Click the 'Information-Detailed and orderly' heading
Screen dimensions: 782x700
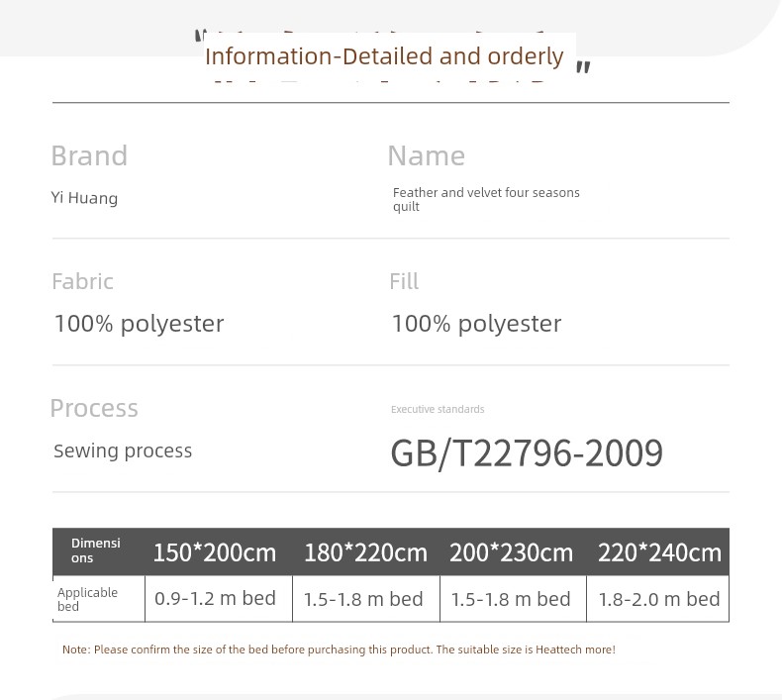coord(384,56)
